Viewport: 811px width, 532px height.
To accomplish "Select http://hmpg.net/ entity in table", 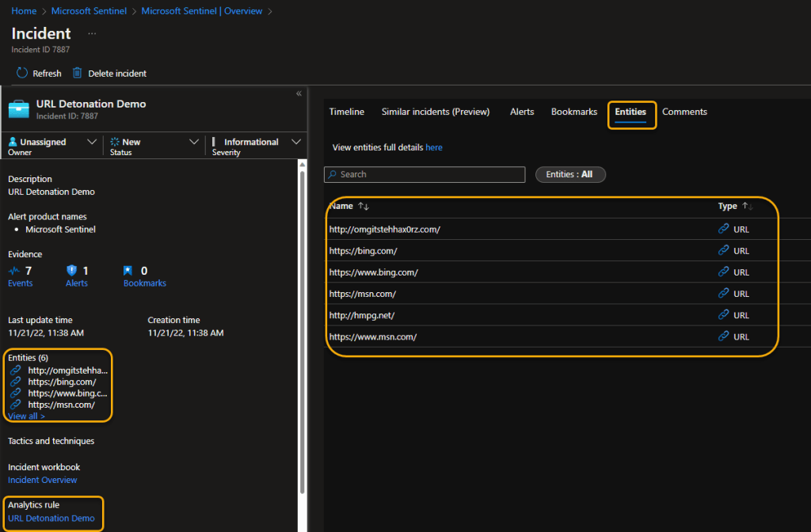I will click(x=567, y=314).
